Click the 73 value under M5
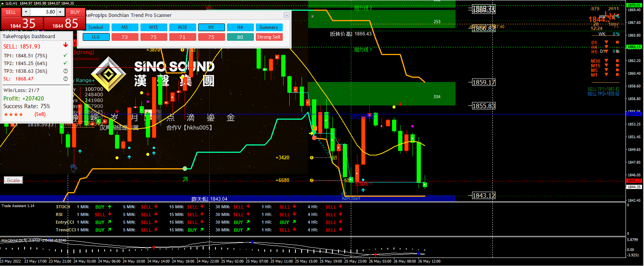 [125, 37]
